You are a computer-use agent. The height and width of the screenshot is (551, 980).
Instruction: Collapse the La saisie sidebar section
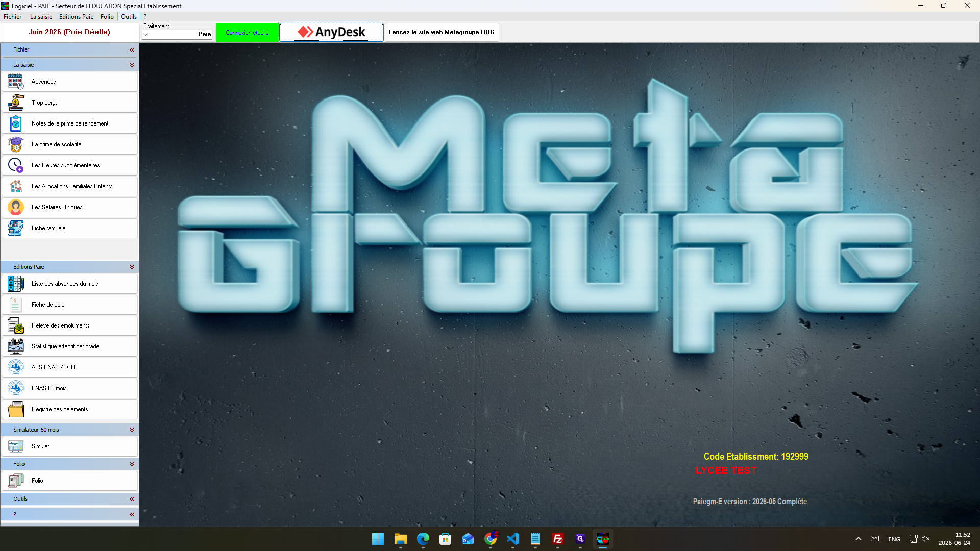(x=132, y=65)
